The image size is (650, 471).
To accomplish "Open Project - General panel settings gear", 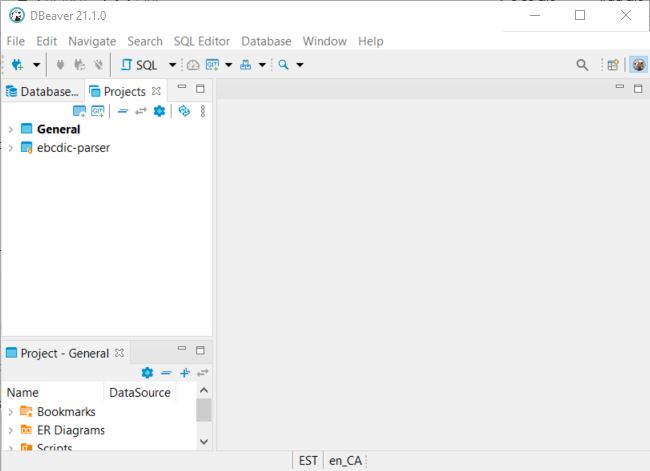I will 147,373.
